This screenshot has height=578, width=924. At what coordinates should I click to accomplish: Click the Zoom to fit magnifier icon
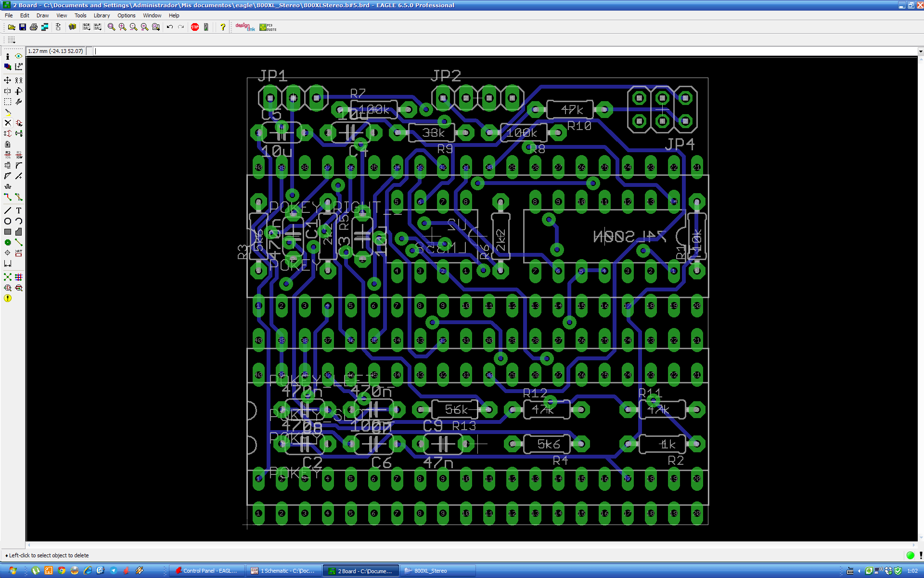[111, 27]
